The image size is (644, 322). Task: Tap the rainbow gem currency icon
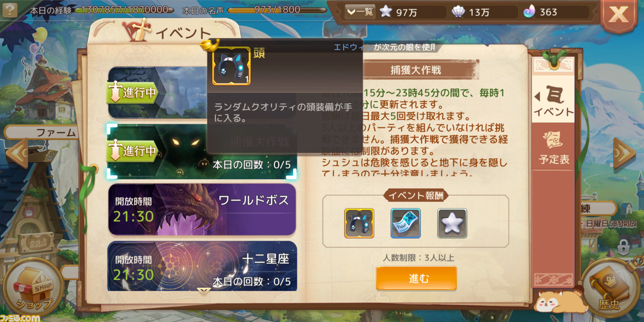529,12
